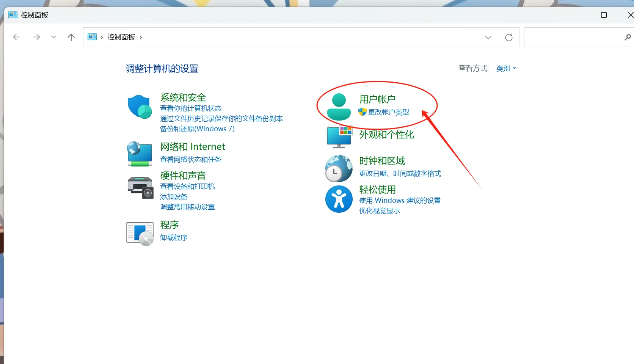Open the recent locations dropdown arrow
This screenshot has height=364, width=634.
tap(53, 37)
